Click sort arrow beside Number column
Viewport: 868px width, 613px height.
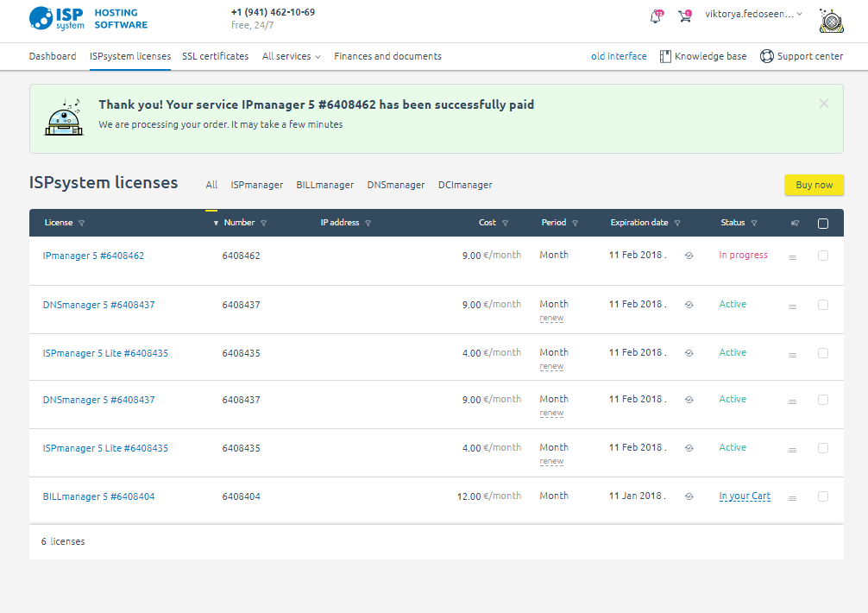click(x=216, y=223)
